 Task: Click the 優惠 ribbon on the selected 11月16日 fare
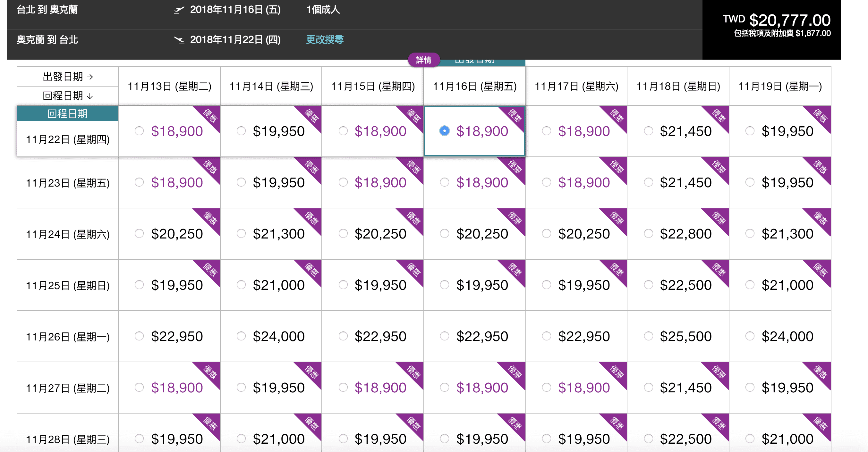pos(515,116)
